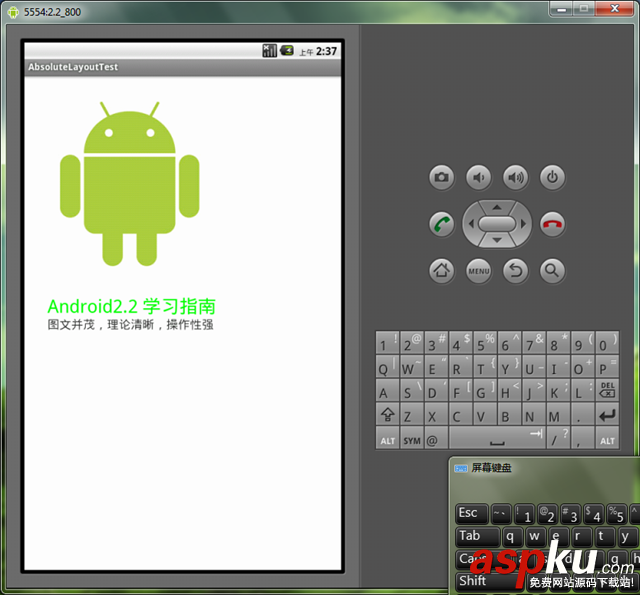The width and height of the screenshot is (640, 595).
Task: Click the Android robot image
Action: 130,184
